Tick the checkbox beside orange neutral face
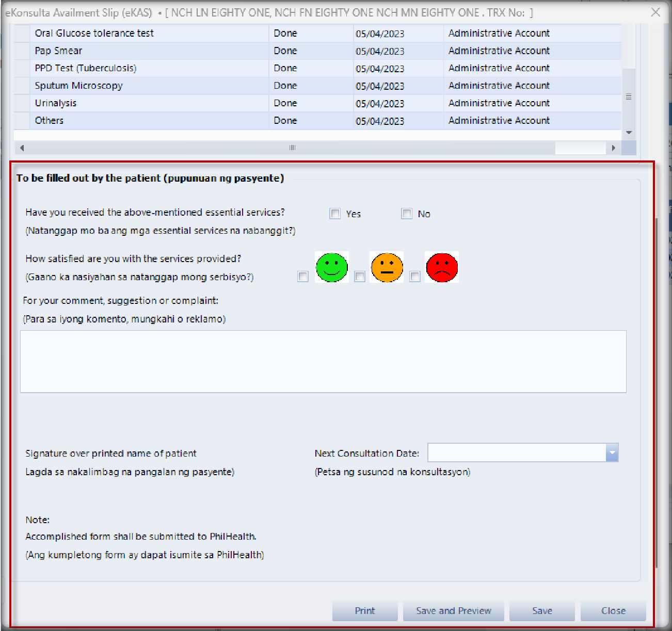Screen dimensions: 672x631 coord(360,277)
